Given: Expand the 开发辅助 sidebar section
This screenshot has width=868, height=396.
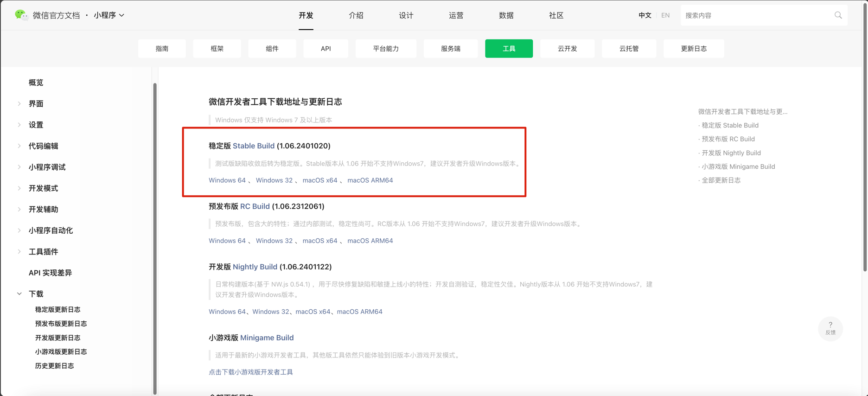Looking at the screenshot, I should click(x=19, y=209).
